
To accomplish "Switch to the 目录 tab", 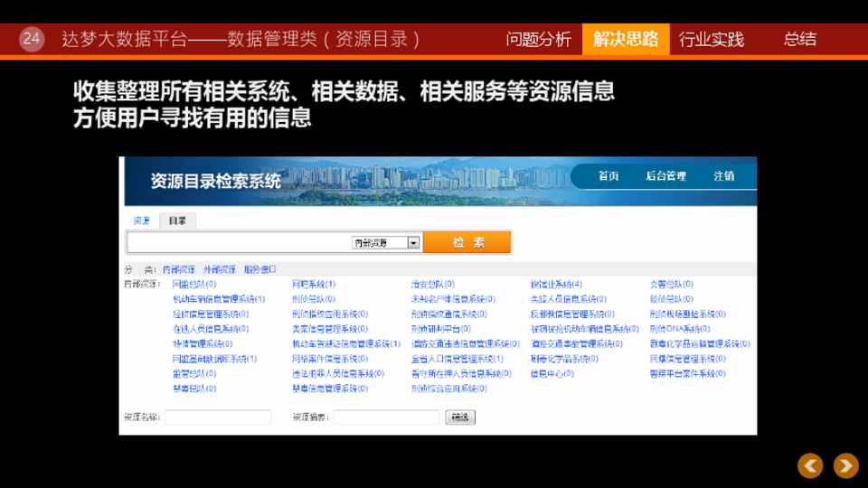I will (177, 221).
